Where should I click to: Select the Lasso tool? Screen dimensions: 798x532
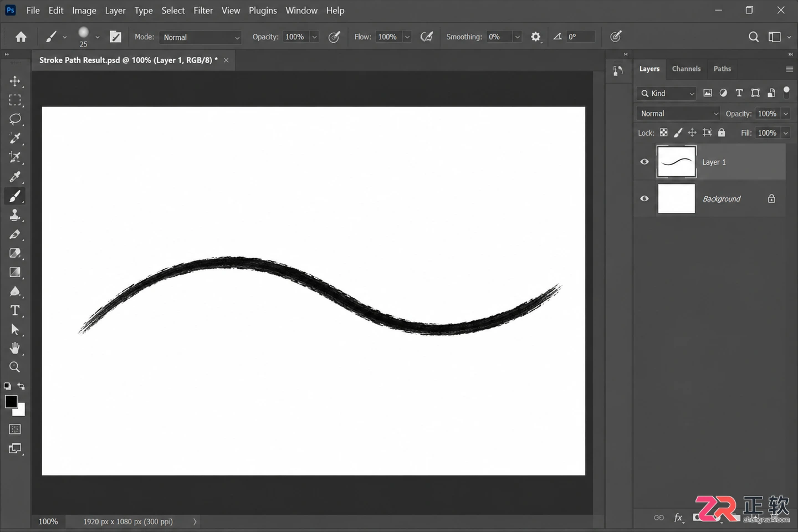tap(15, 119)
